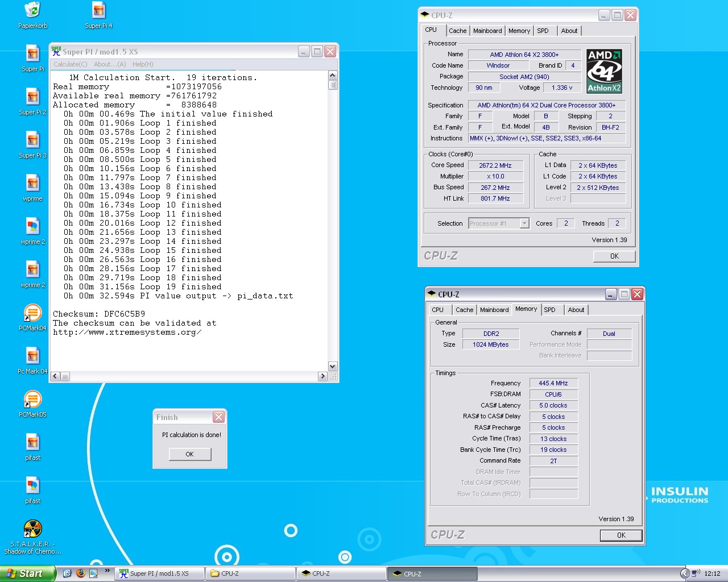The image size is (728, 582).
Task: Open Show Desktop in the Quick Launch bar
Action: click(x=67, y=573)
